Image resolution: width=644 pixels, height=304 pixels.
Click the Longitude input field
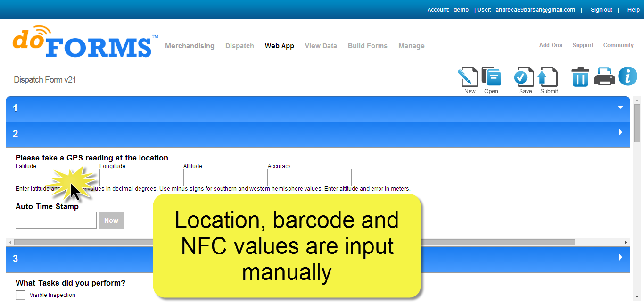(x=141, y=177)
